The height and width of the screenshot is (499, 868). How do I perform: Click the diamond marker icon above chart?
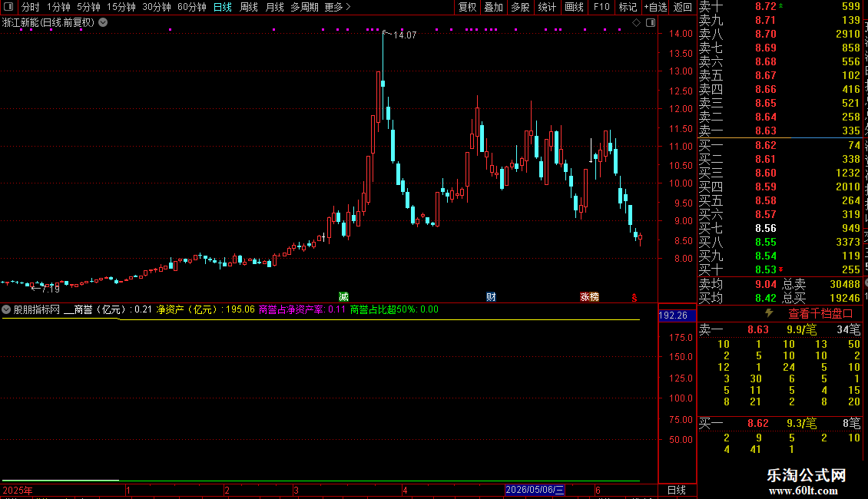coord(636,23)
